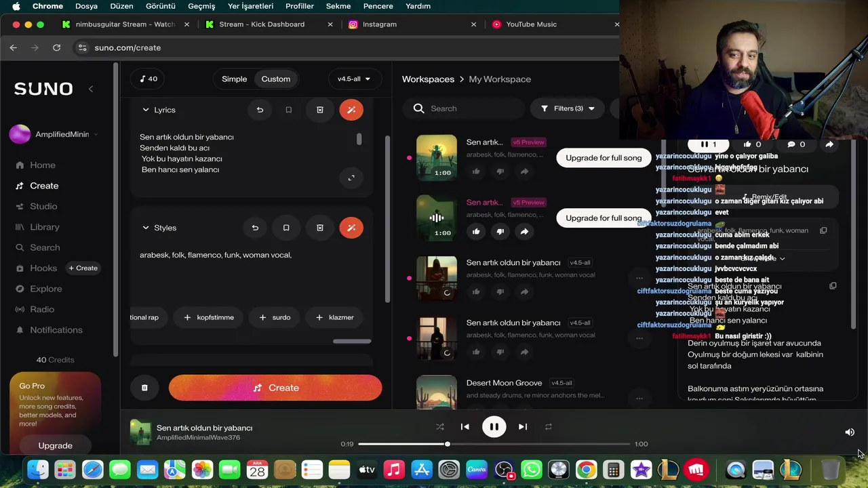Image resolution: width=868 pixels, height=488 pixels.
Task: Open Dosya menu in menu bar
Action: pos(86,6)
